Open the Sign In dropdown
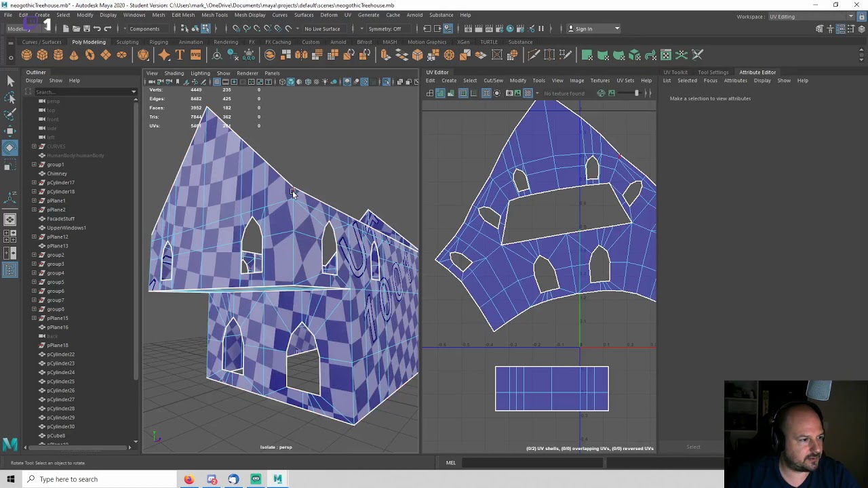The image size is (868, 488). pyautogui.click(x=594, y=28)
